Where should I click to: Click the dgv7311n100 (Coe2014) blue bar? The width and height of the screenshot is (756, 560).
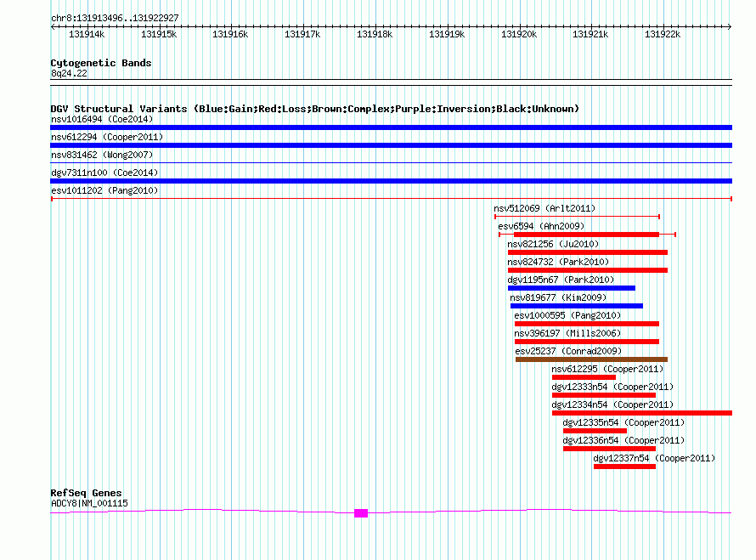coord(391,181)
